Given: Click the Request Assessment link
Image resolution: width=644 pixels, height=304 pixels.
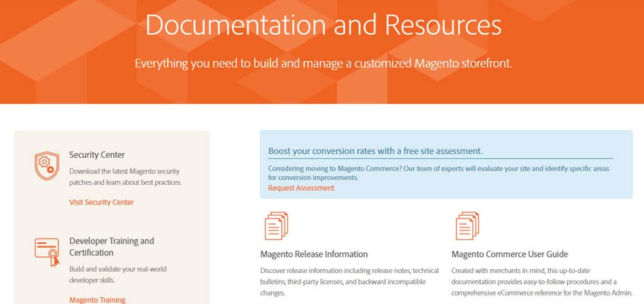Looking at the screenshot, I should (301, 187).
